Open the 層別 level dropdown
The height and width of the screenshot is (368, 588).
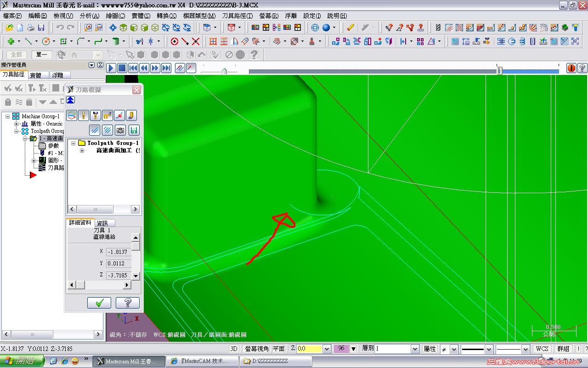414,349
